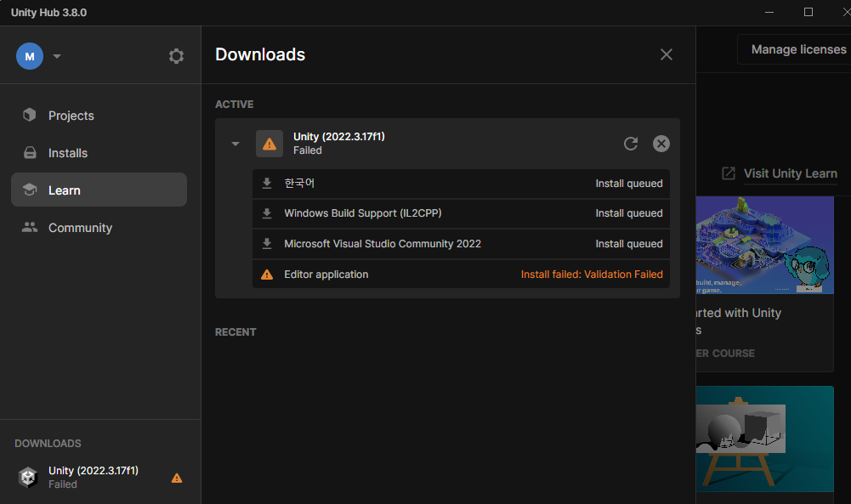
Task: Open the easel painting tutorial thumbnail
Action: (x=764, y=439)
